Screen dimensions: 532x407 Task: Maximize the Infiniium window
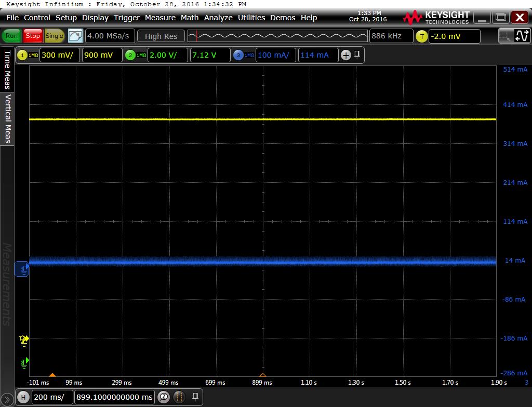pos(501,17)
